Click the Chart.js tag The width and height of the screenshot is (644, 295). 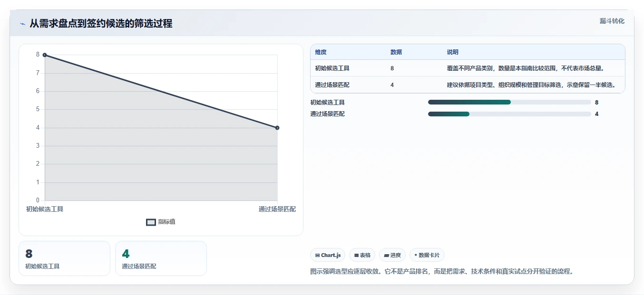coord(328,255)
